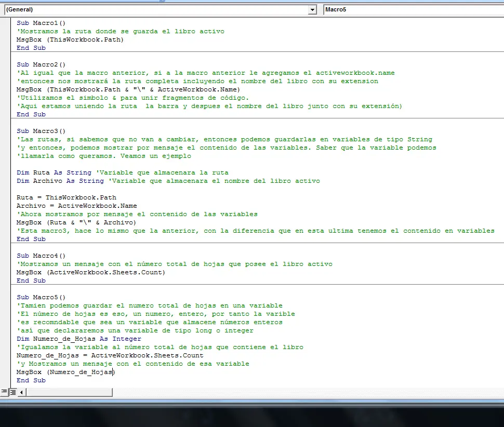The image size is (504, 427).
Task: Click the 'Sub Macro2()' line
Action: tap(41, 64)
